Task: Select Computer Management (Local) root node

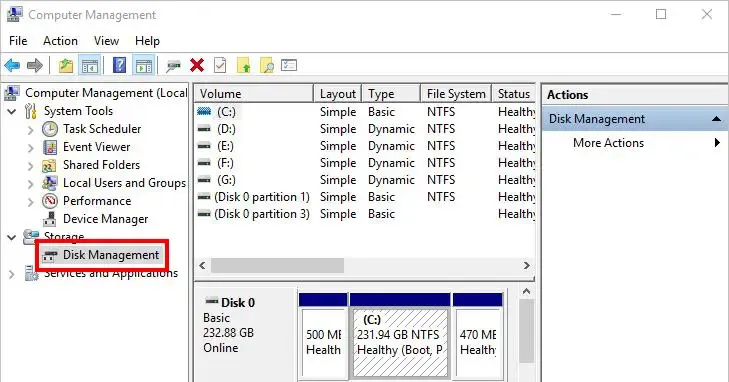Action: point(106,93)
